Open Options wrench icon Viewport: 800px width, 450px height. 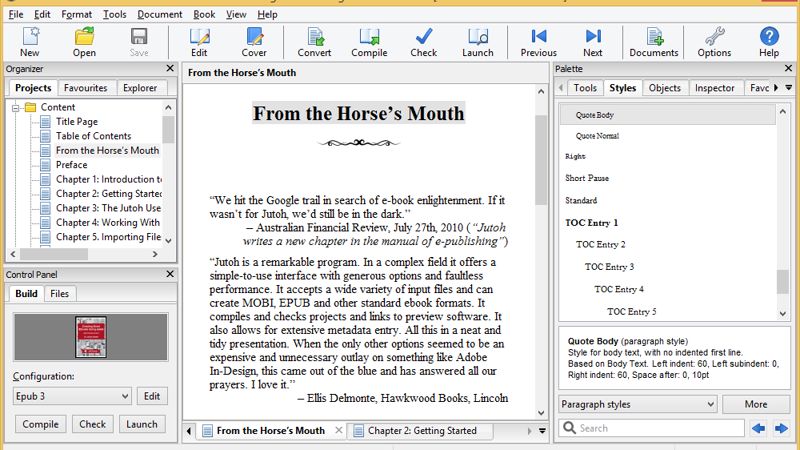click(714, 41)
